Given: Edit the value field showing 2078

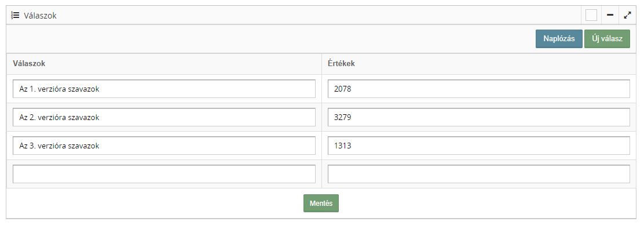Looking at the screenshot, I should [478, 89].
